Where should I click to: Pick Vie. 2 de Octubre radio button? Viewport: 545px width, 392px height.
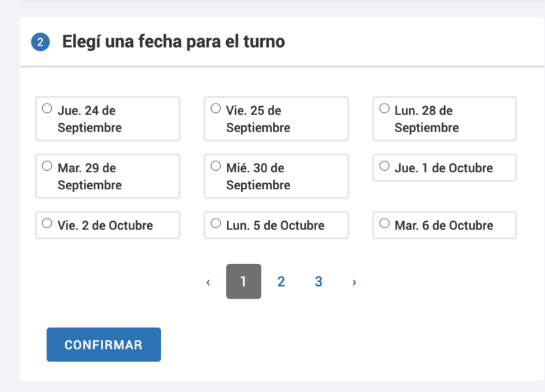[x=47, y=223]
